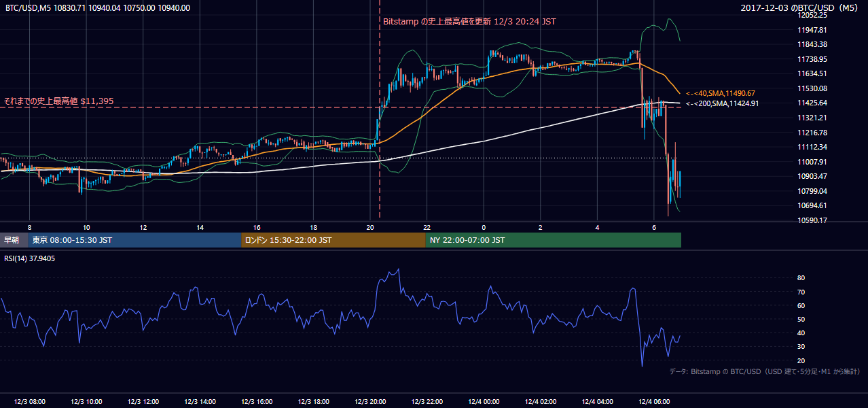Viewport: 868px width, 408px height.
Task: Click the '12/3 16:00' date axis label
Action: (257, 402)
